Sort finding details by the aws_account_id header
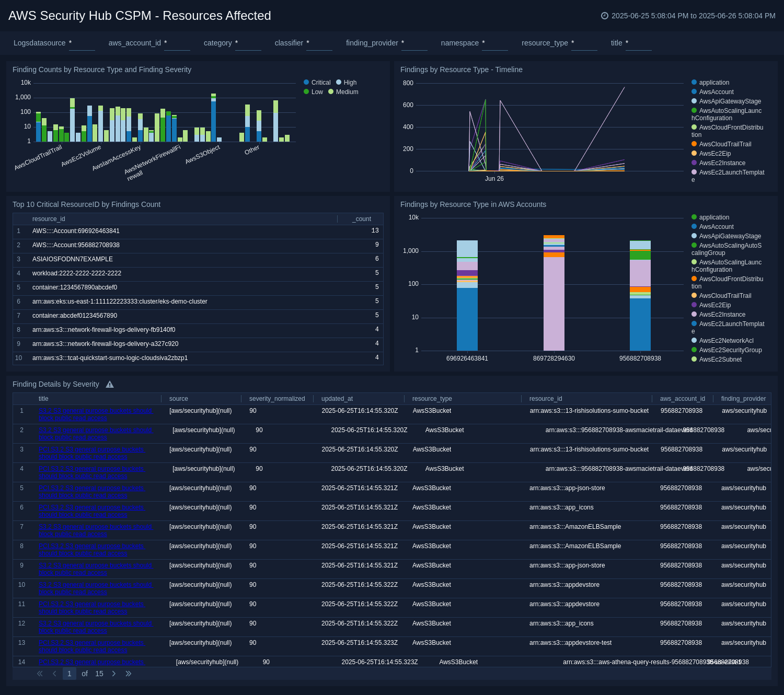The height and width of the screenshot is (695, 784). tap(683, 399)
